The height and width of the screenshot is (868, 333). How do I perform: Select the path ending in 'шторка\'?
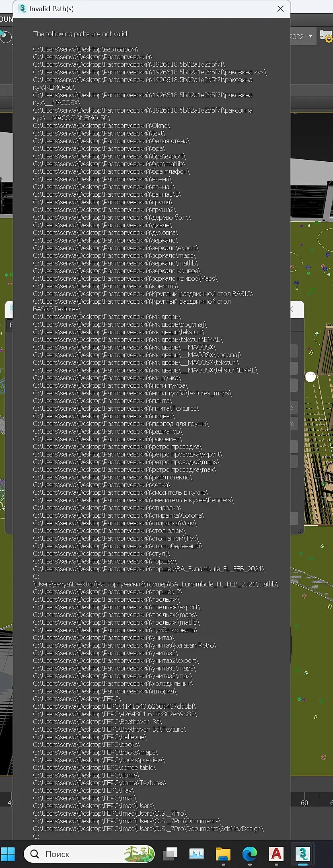[105, 691]
